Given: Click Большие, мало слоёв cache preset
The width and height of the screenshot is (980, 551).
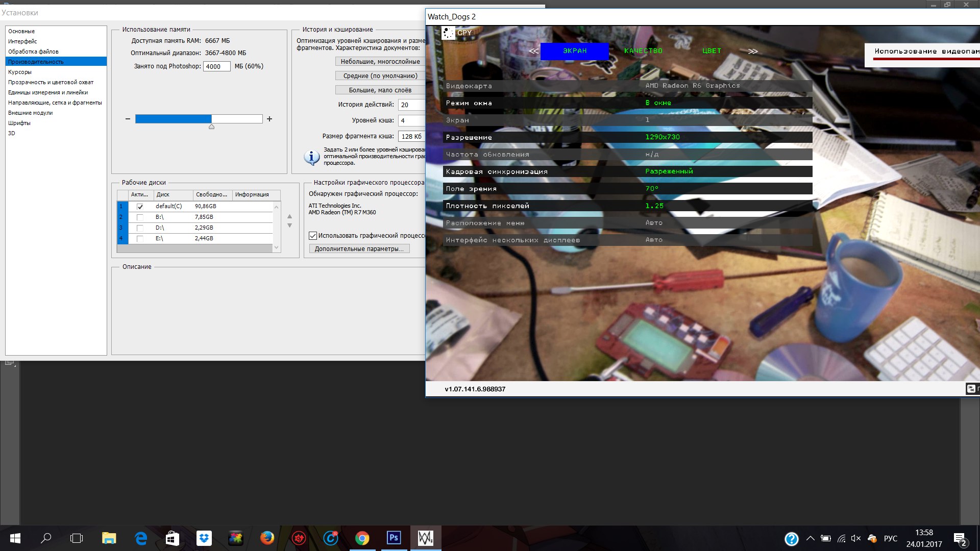Looking at the screenshot, I should 380,90.
